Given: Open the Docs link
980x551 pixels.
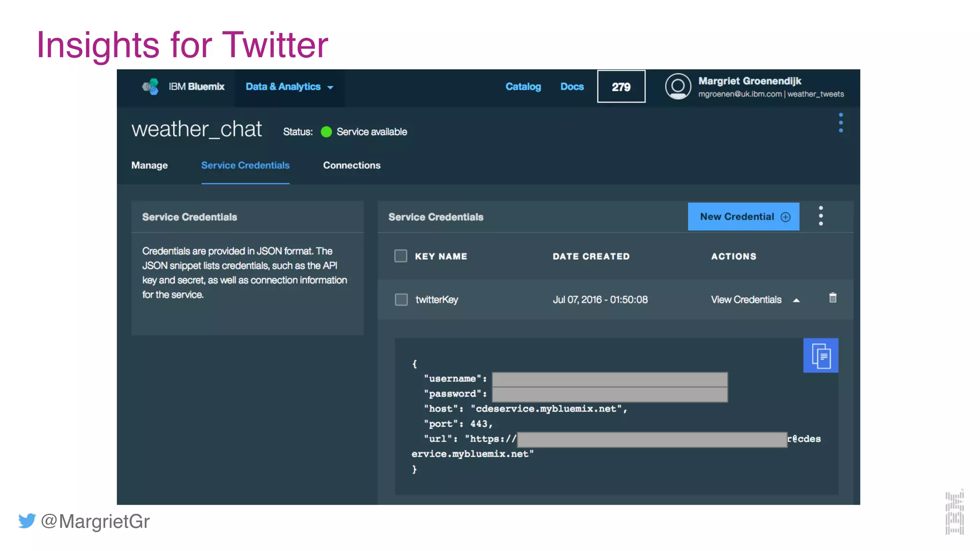Looking at the screenshot, I should [572, 87].
